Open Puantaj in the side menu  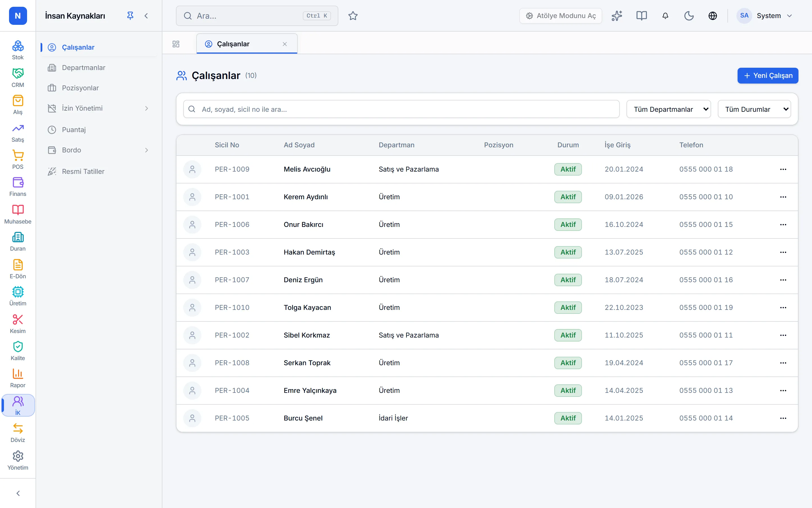pos(98,130)
